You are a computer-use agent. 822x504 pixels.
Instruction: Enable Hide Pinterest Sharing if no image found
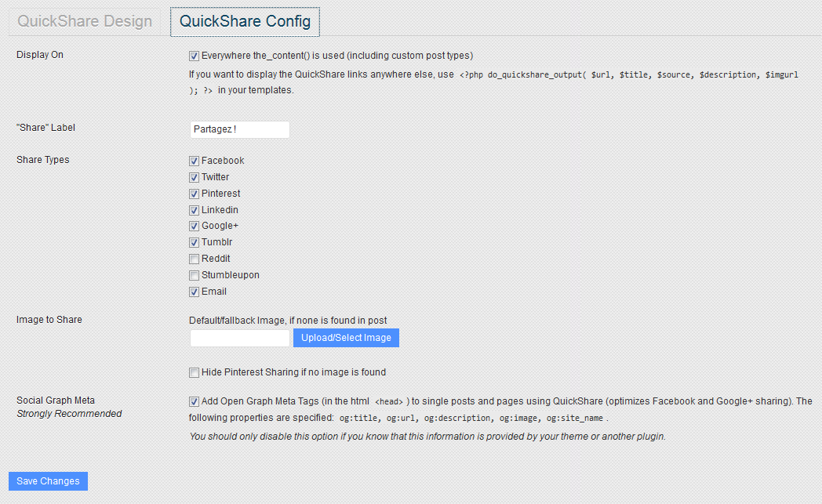[x=194, y=372]
